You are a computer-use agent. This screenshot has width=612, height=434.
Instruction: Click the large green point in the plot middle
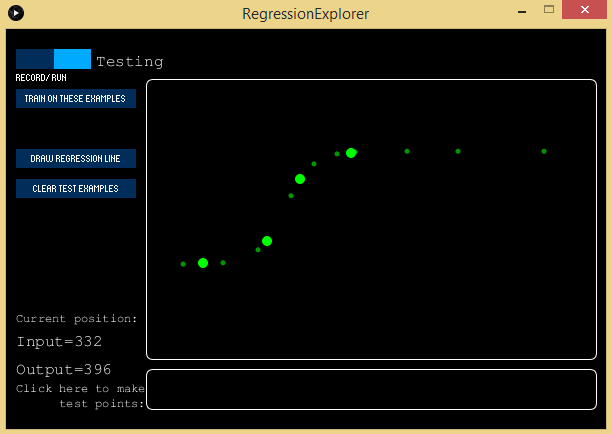click(x=300, y=179)
